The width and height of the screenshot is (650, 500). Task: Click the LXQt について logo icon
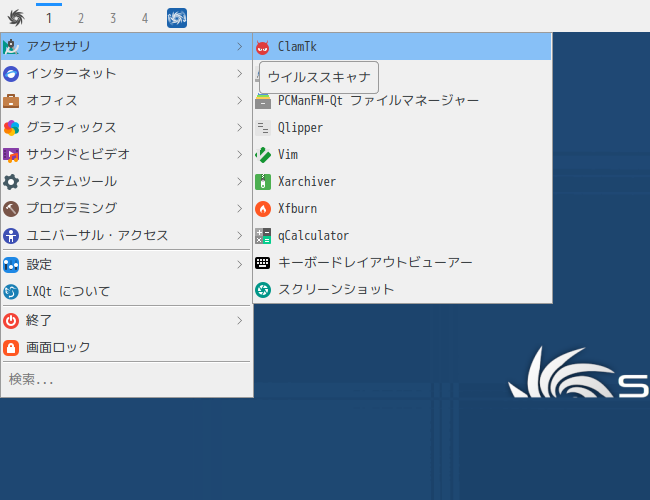pos(11,291)
